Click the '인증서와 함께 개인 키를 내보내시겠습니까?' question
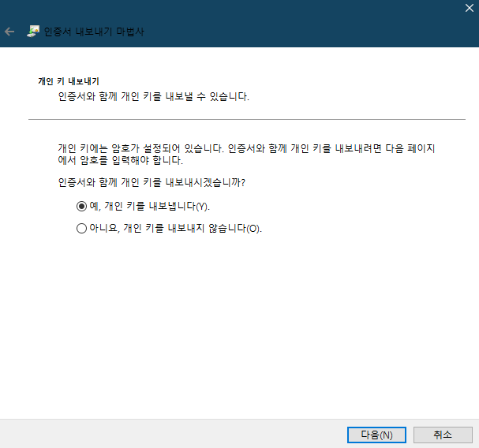479x448 pixels. click(152, 182)
